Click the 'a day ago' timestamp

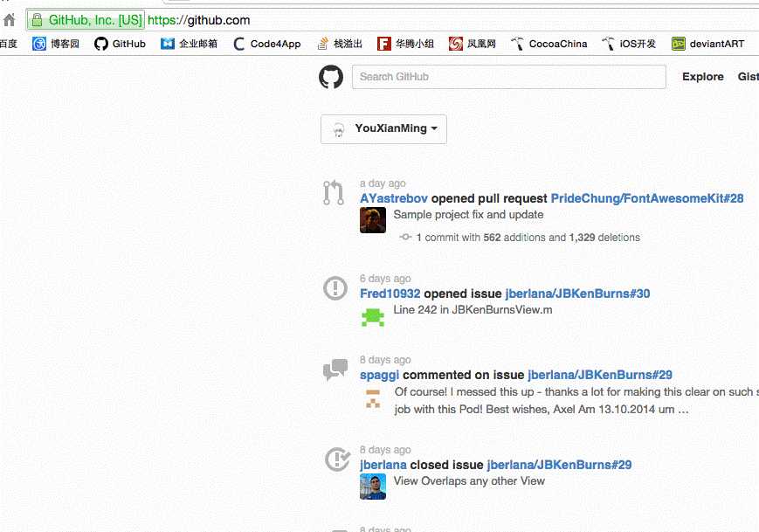coord(383,183)
